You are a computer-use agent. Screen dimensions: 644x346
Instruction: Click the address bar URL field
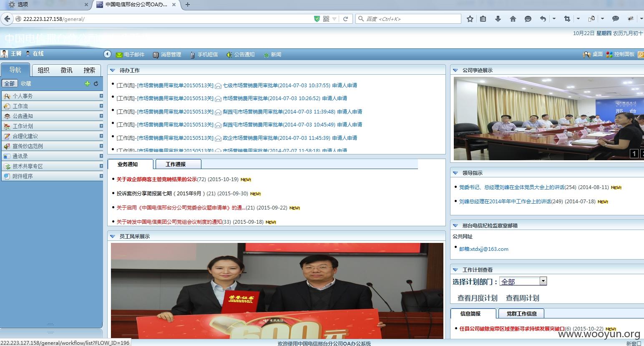(x=167, y=19)
